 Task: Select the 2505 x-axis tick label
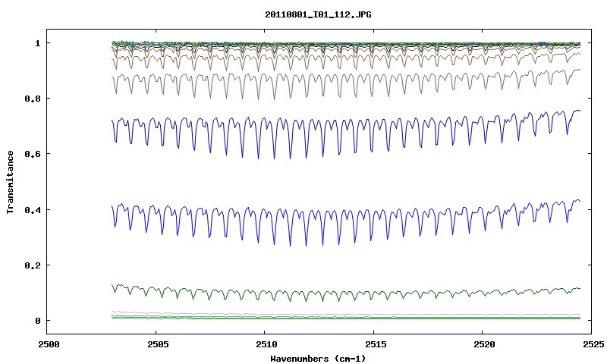[x=158, y=344]
